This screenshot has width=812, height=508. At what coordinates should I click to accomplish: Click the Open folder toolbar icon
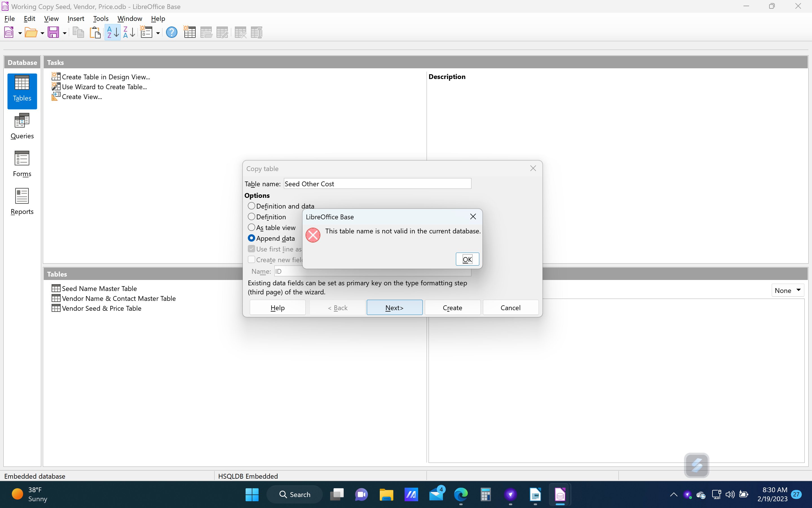pyautogui.click(x=31, y=32)
